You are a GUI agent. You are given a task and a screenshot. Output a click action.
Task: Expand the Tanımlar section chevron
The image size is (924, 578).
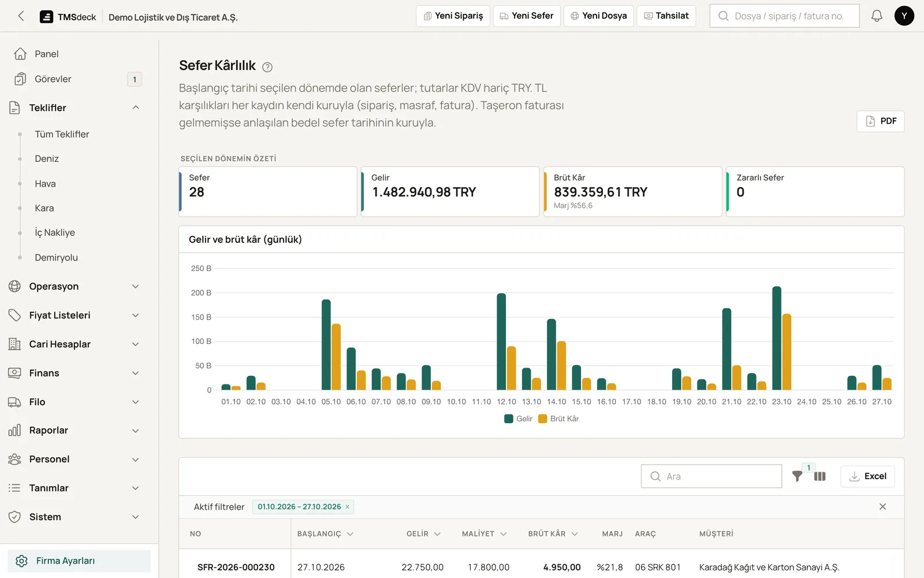pos(136,488)
